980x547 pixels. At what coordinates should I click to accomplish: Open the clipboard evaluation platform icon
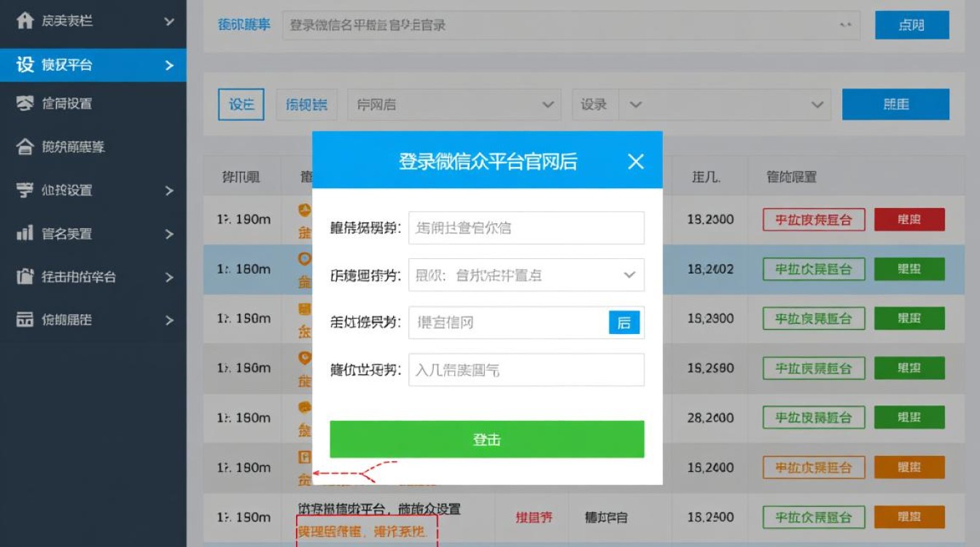click(24, 277)
